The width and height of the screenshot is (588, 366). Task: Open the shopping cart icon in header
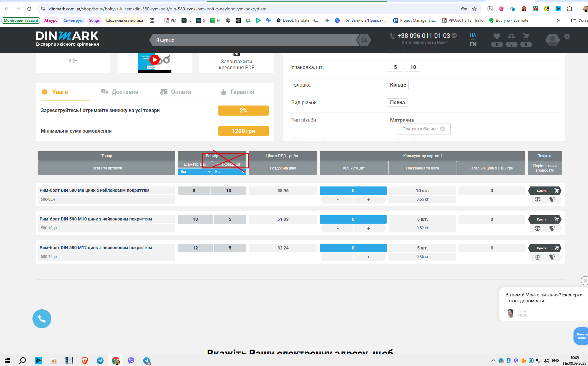526,37
